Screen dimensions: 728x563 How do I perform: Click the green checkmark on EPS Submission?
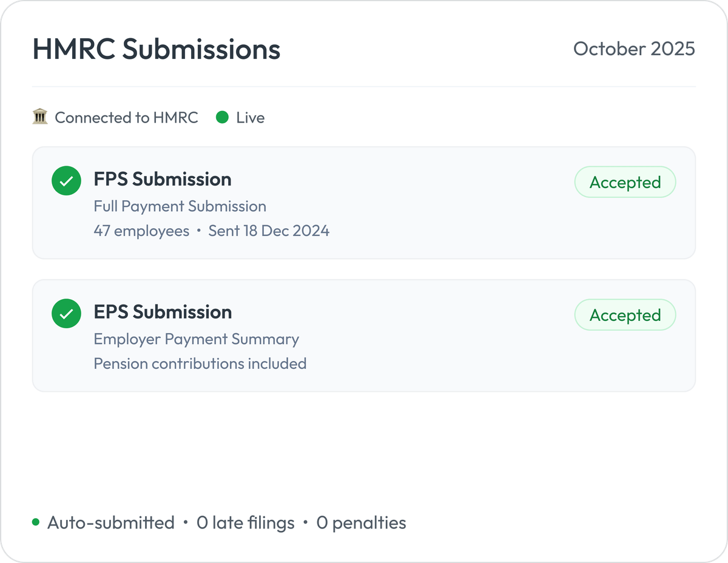point(67,314)
